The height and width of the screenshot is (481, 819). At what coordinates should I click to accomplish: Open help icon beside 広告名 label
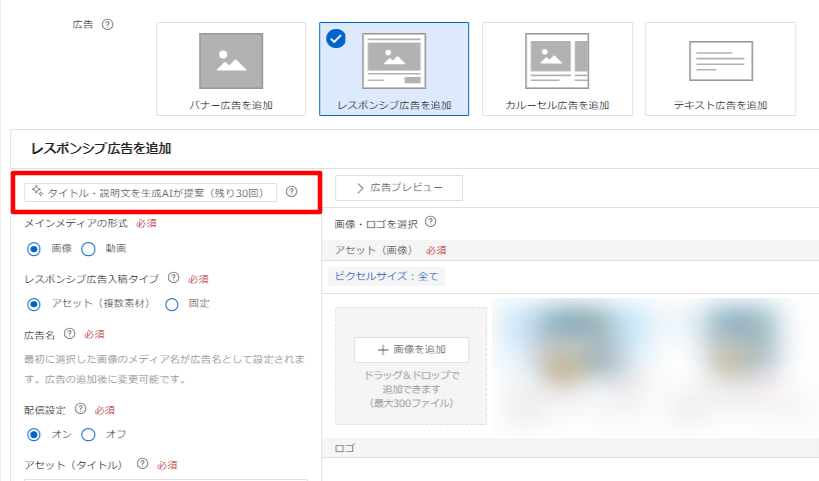(69, 334)
